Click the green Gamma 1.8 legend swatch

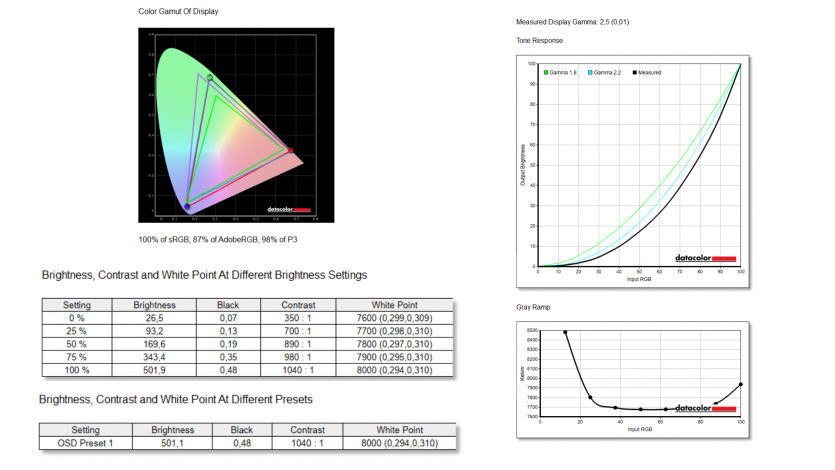click(x=546, y=73)
